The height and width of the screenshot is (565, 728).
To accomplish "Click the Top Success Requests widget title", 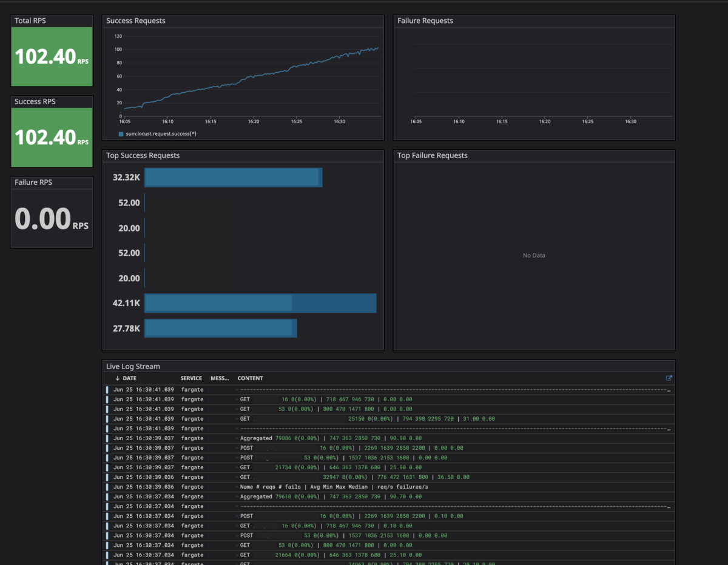I will 143,156.
